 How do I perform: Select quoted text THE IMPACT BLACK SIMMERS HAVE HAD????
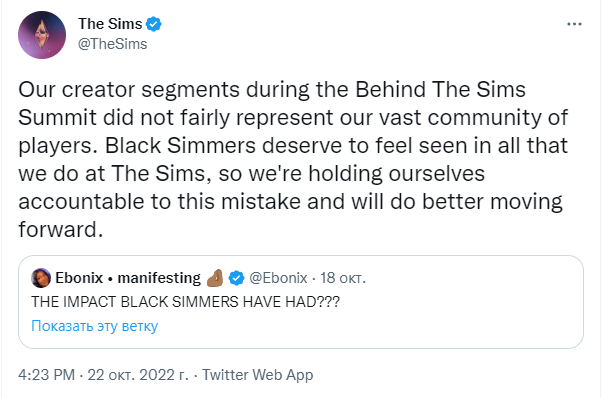[185, 302]
